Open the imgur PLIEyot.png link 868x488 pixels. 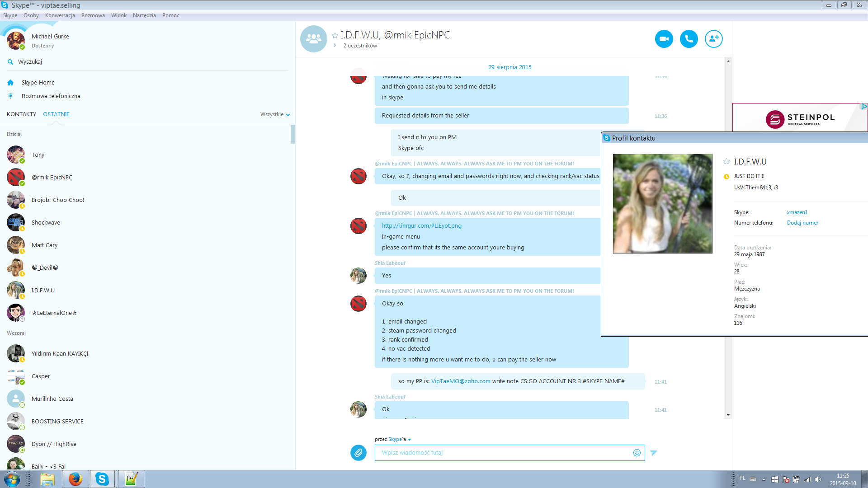(422, 226)
